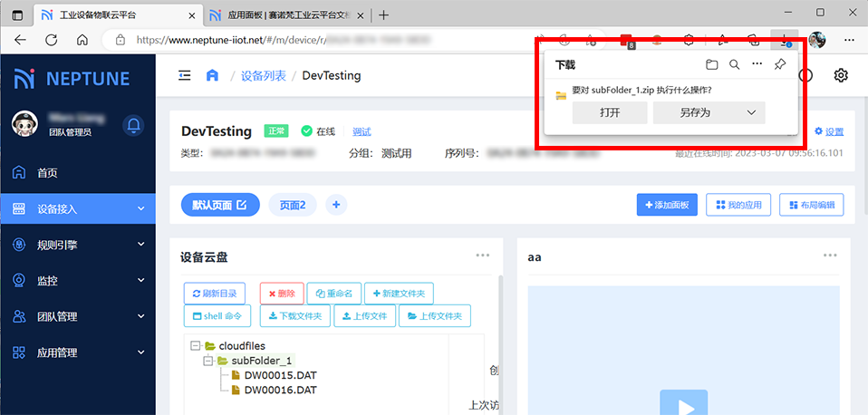Open the settings gear icon at top right
868x415 pixels.
coord(841,75)
